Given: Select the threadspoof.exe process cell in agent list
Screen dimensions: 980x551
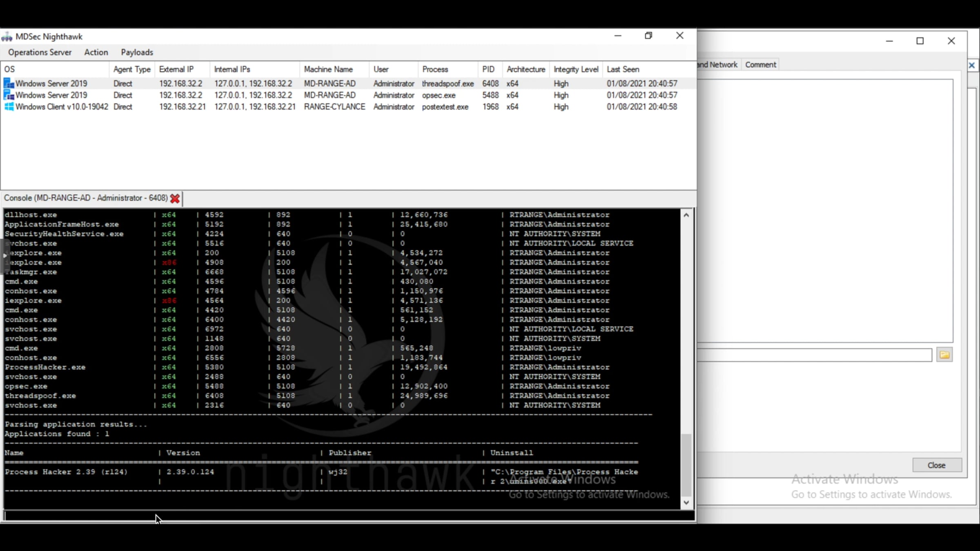Looking at the screenshot, I should pyautogui.click(x=448, y=84).
